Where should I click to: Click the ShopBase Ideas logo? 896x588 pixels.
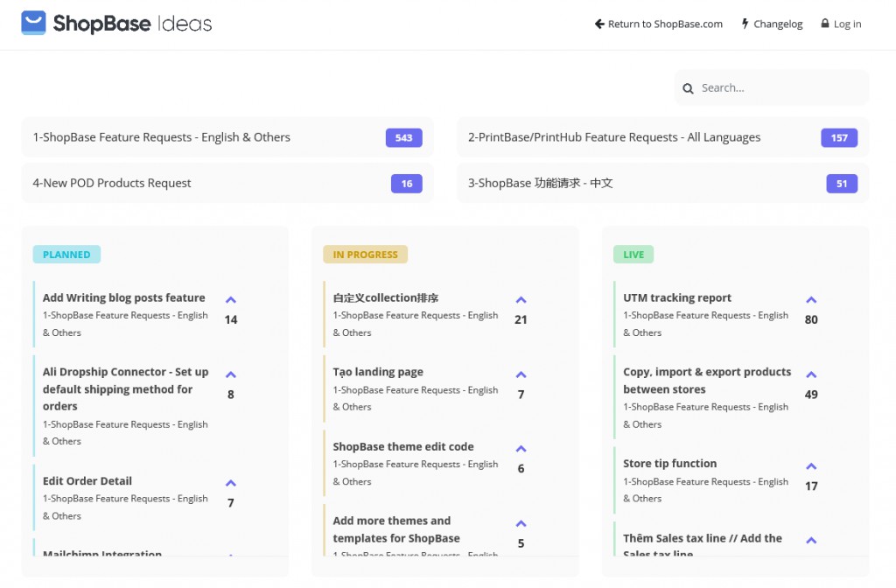coord(116,24)
